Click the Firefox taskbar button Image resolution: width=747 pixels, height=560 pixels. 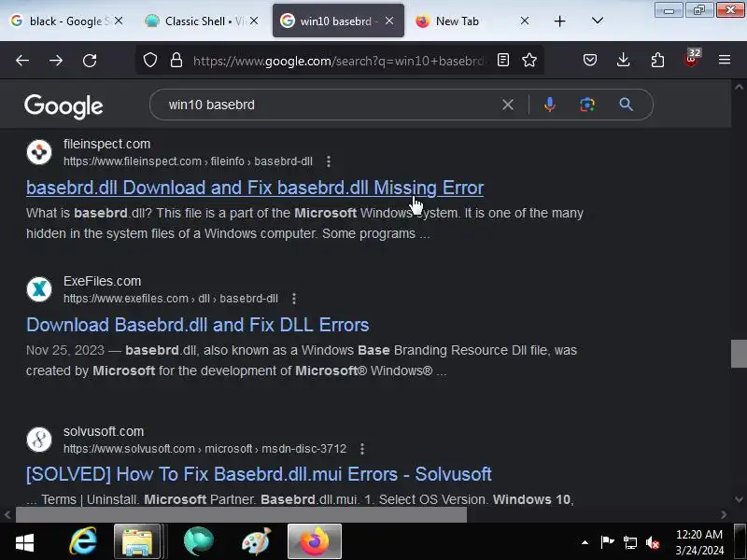(315, 541)
